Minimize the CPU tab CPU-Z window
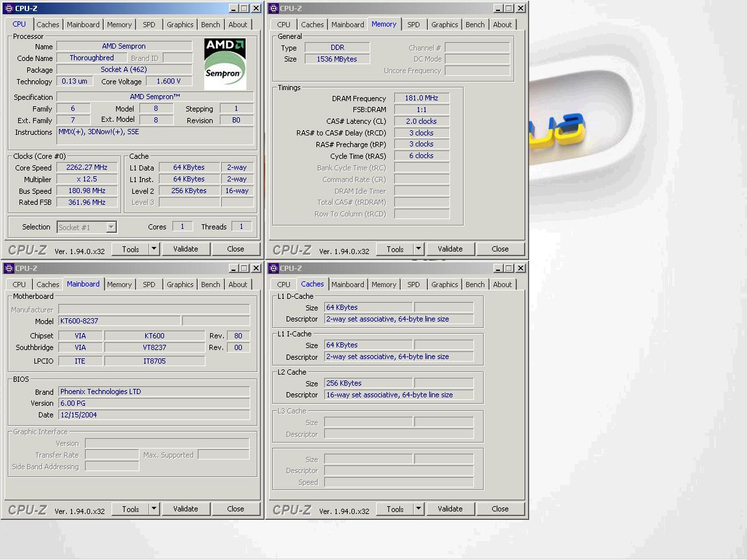 [x=233, y=8]
